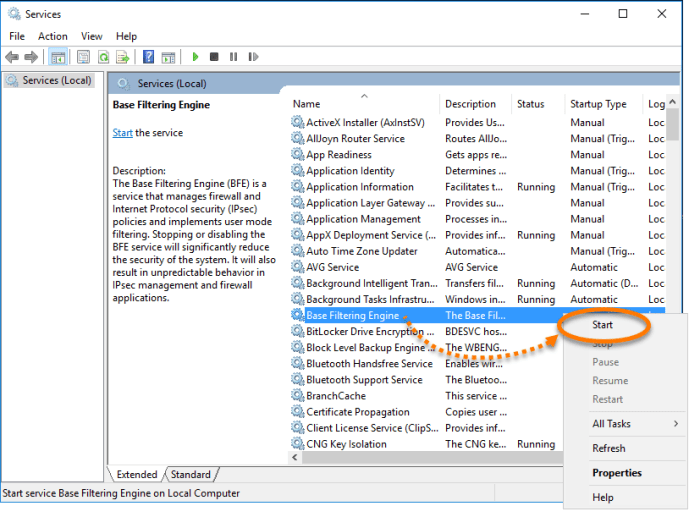Expand All Tasks submenu
Image resolution: width=700 pixels, height=517 pixels.
[625, 424]
